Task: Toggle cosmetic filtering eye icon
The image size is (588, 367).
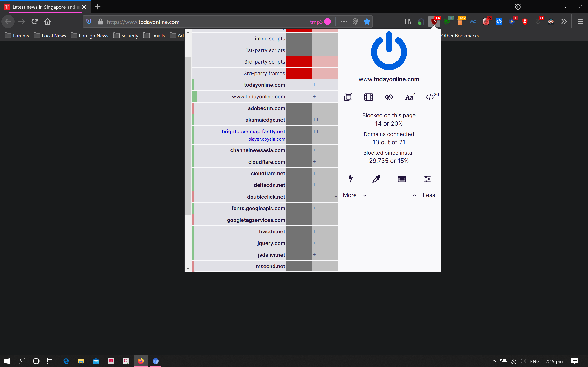Action: click(389, 97)
